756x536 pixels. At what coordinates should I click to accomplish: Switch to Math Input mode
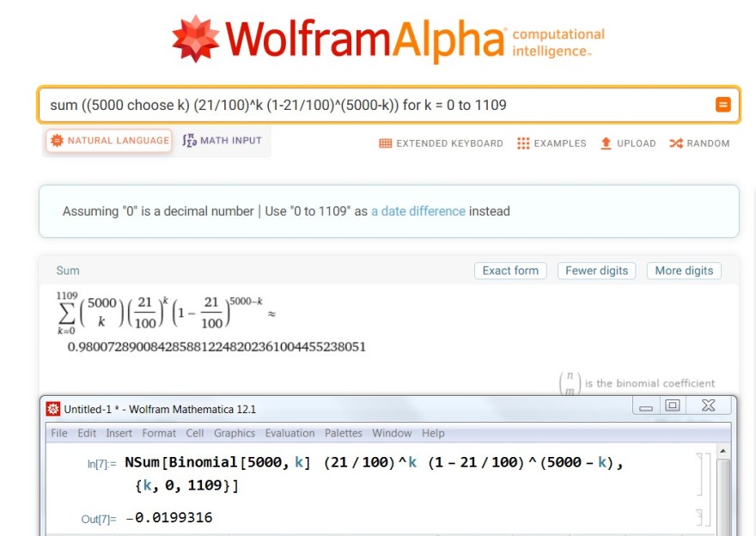click(x=223, y=140)
